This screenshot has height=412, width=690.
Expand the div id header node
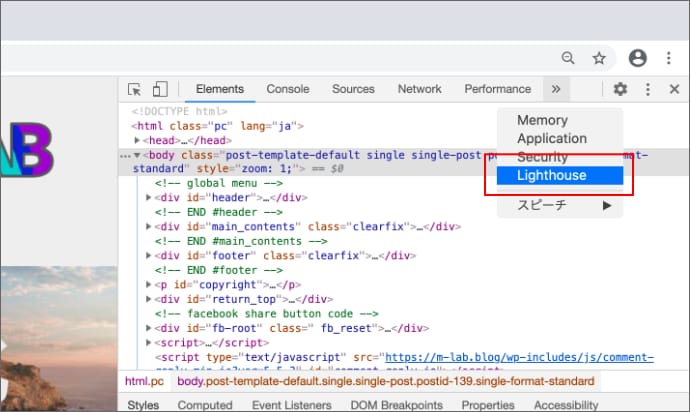pos(150,198)
